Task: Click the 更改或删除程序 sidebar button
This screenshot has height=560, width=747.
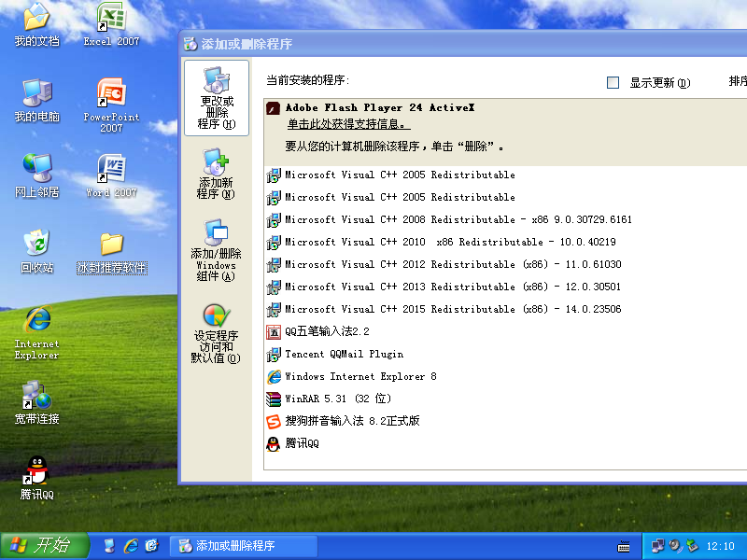Action: (x=217, y=98)
